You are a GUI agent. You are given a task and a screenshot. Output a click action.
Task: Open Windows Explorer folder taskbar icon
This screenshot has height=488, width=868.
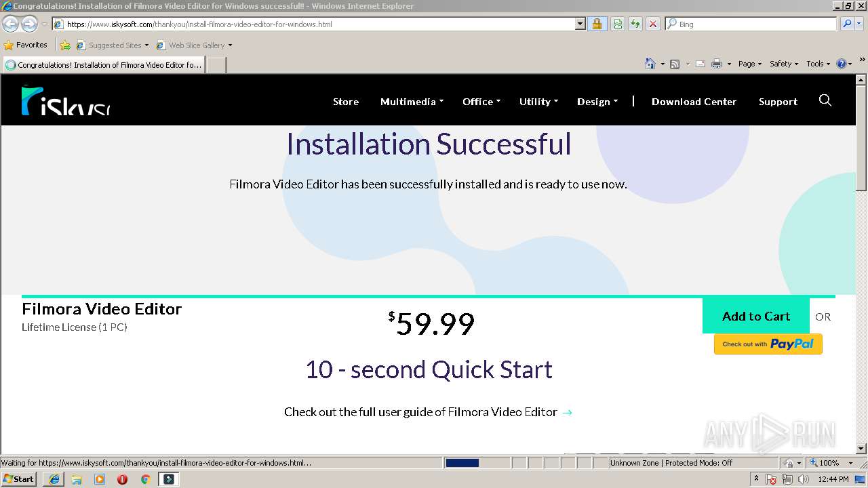click(x=77, y=479)
